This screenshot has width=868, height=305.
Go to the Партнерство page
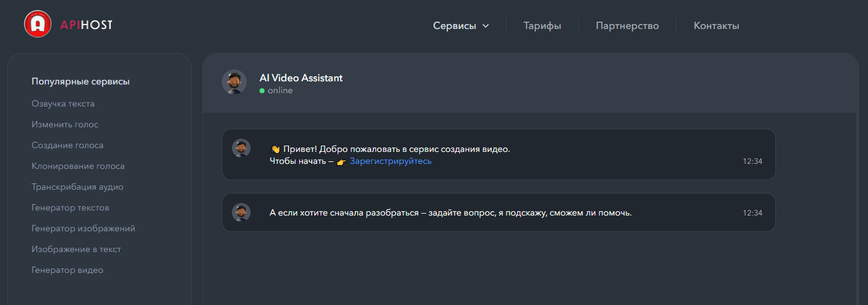[x=627, y=26]
